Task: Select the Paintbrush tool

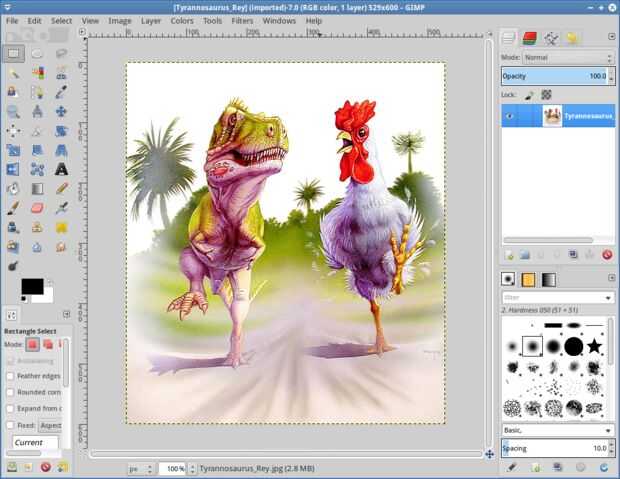Action: coord(13,208)
